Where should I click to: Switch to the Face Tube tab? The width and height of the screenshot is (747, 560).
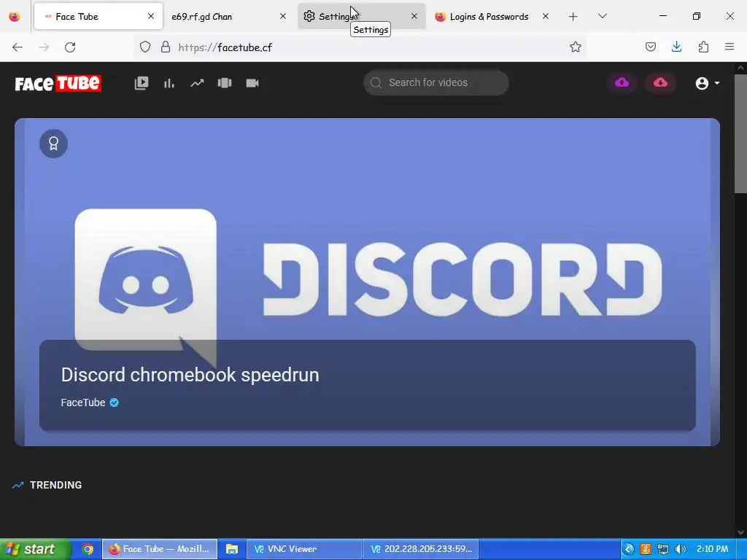(x=98, y=16)
